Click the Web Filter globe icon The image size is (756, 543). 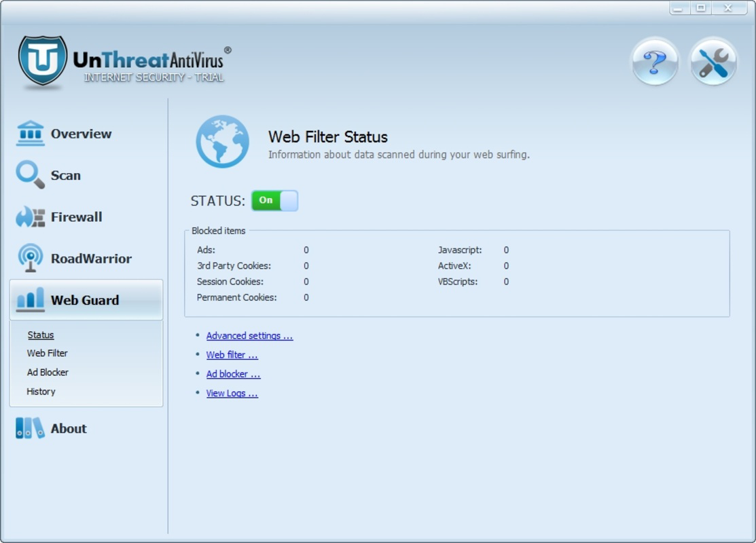click(x=222, y=141)
